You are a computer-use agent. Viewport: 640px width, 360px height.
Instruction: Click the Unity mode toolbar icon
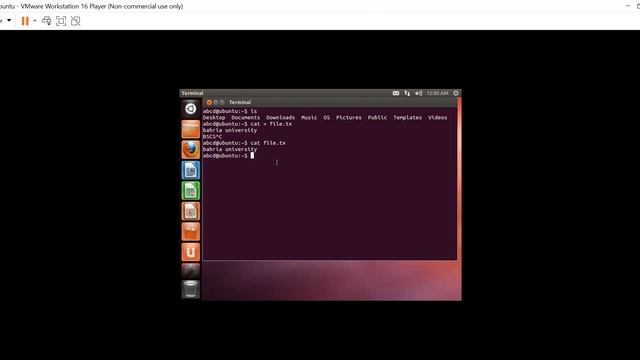[x=76, y=21]
